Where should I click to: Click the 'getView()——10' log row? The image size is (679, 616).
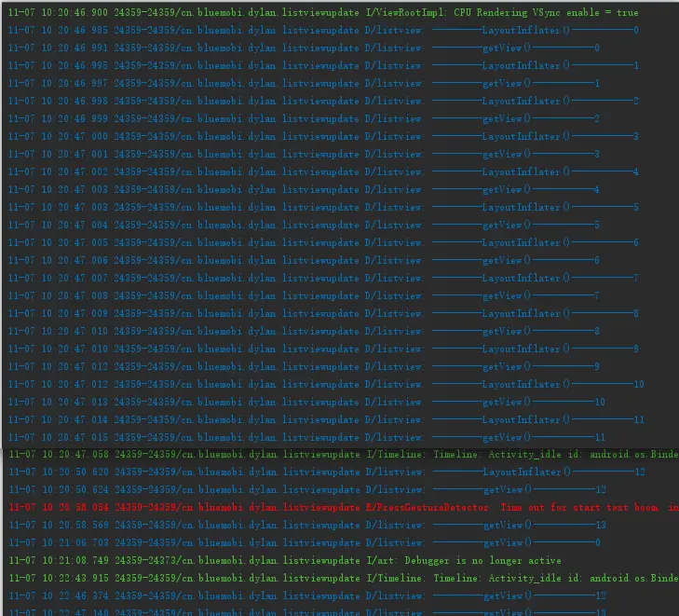tap(306, 403)
